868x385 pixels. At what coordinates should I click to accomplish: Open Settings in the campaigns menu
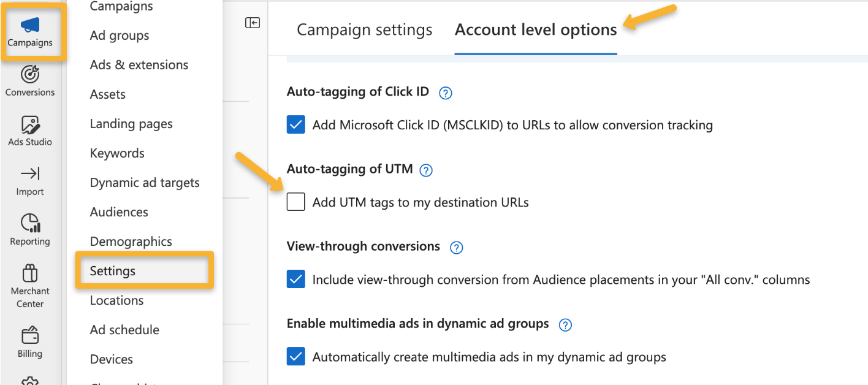coord(113,271)
